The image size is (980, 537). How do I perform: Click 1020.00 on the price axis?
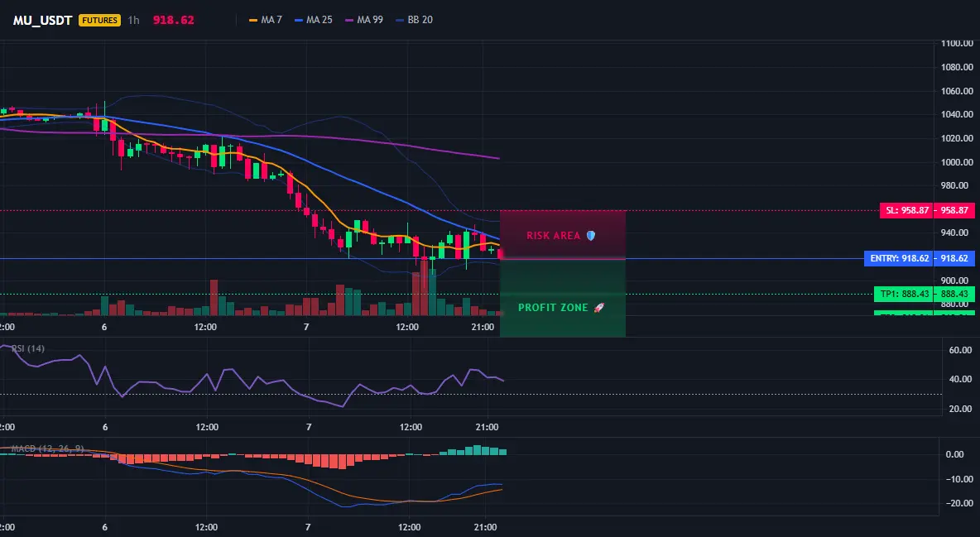point(957,138)
